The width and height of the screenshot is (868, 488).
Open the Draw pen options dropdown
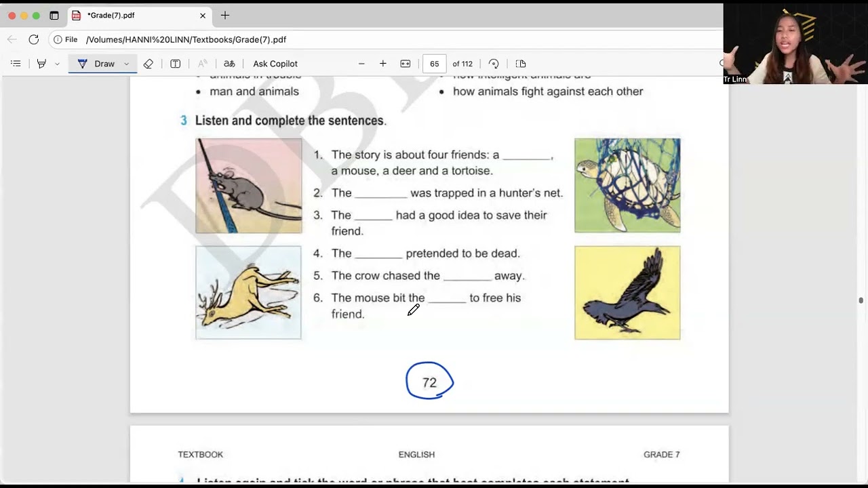(126, 64)
